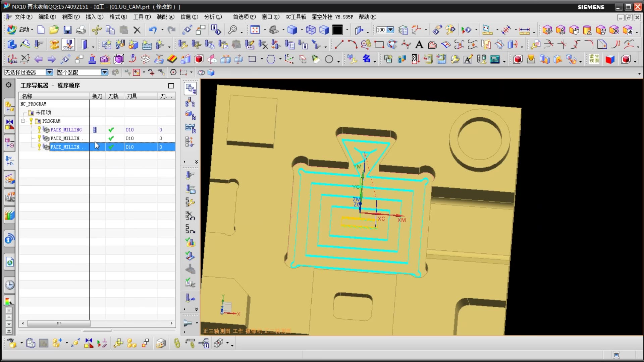Open the selection filter dropdown
Viewport: 644px width, 362px height.
click(49, 72)
